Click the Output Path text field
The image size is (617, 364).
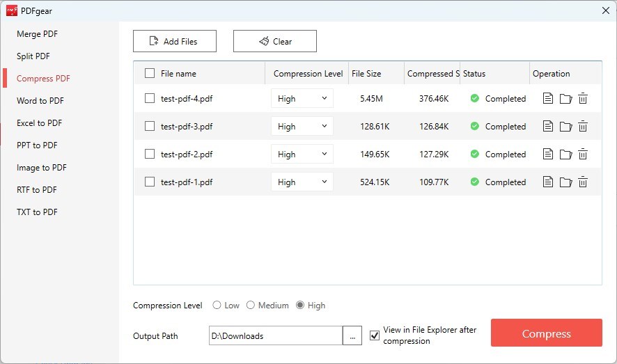275,336
